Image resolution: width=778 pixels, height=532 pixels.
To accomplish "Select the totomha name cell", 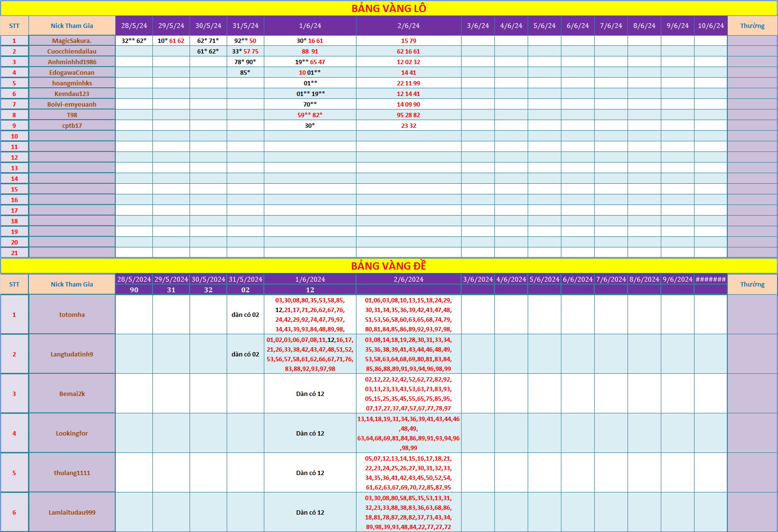I will (x=72, y=314).
